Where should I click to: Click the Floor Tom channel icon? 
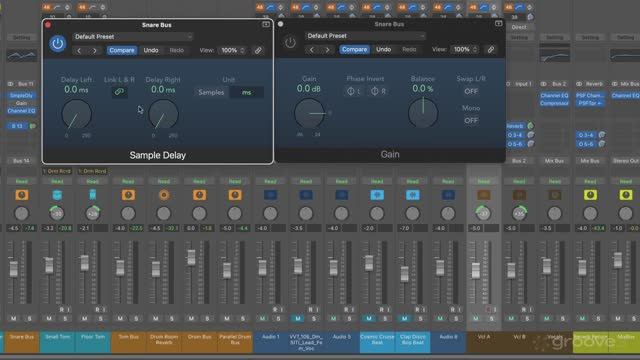coord(93,195)
